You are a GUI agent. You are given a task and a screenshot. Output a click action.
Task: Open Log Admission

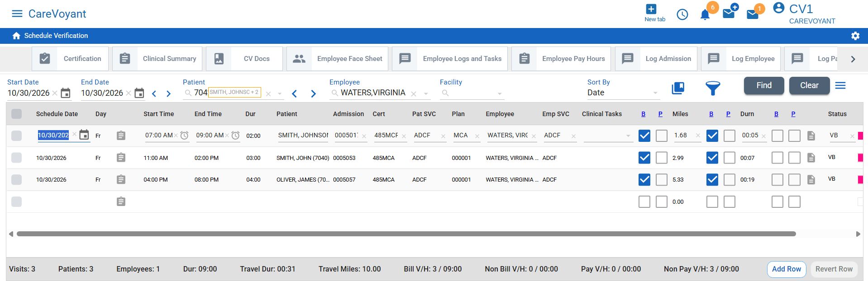tap(656, 59)
